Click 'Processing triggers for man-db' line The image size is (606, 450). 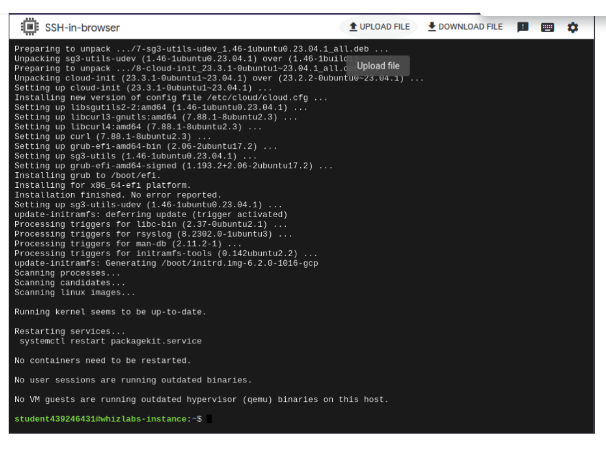[128, 244]
